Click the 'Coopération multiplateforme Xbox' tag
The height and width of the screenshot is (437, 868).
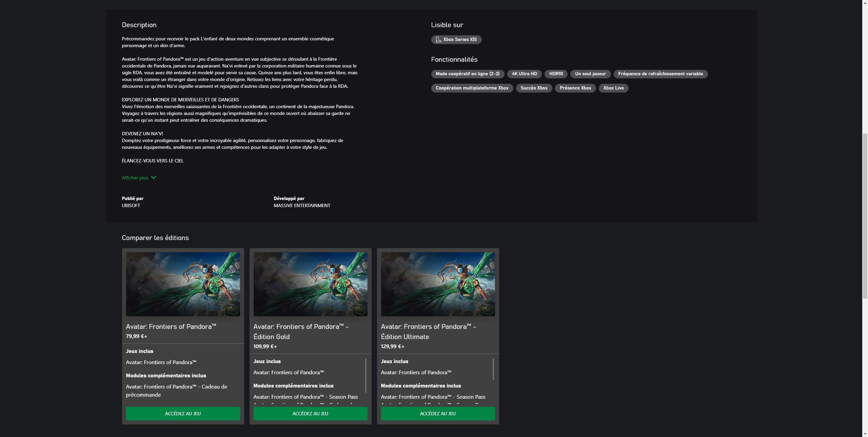pos(472,88)
